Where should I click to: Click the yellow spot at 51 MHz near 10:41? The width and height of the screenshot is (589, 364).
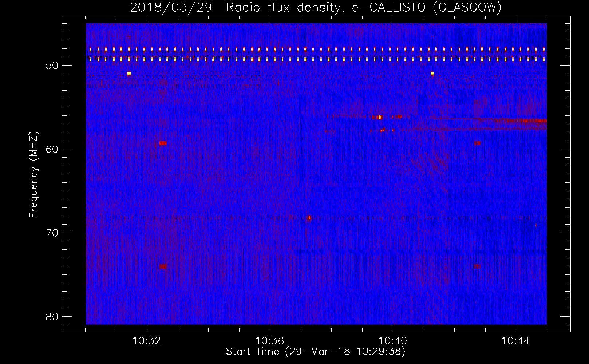[x=432, y=74]
